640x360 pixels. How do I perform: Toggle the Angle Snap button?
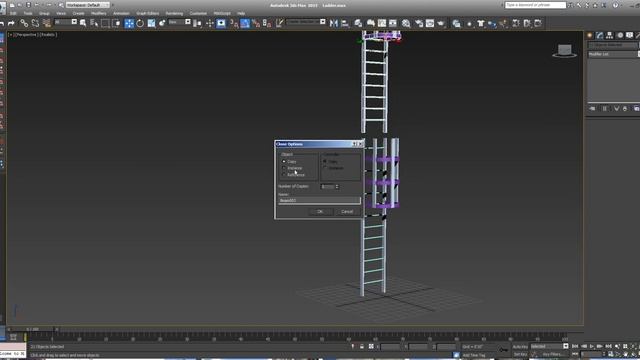click(x=245, y=24)
